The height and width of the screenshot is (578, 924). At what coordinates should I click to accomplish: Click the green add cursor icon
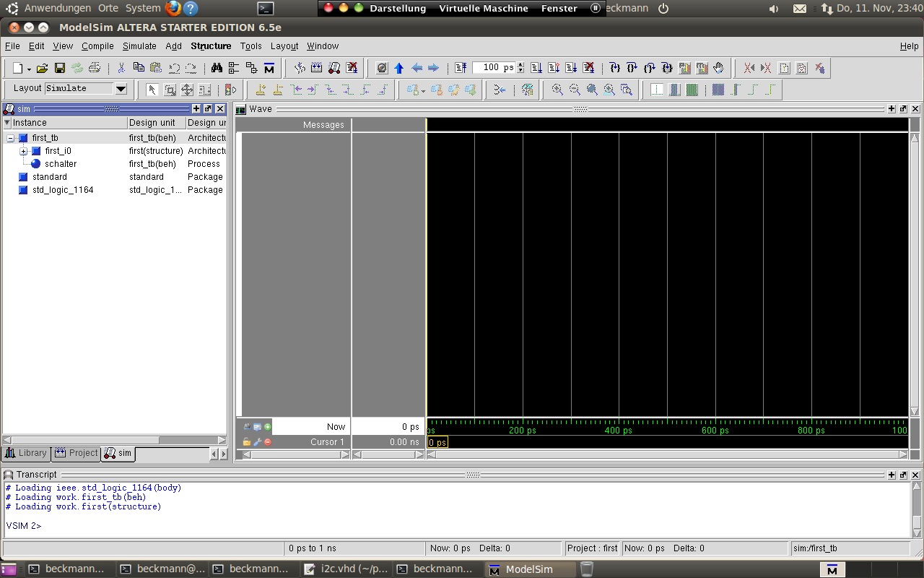[x=268, y=427]
